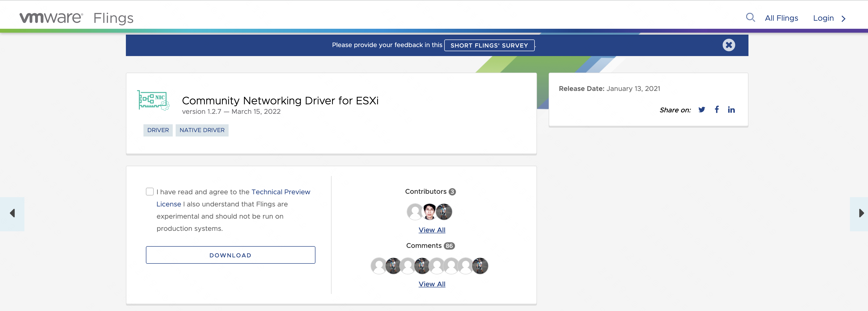Click the NIC card fling icon

tap(153, 100)
